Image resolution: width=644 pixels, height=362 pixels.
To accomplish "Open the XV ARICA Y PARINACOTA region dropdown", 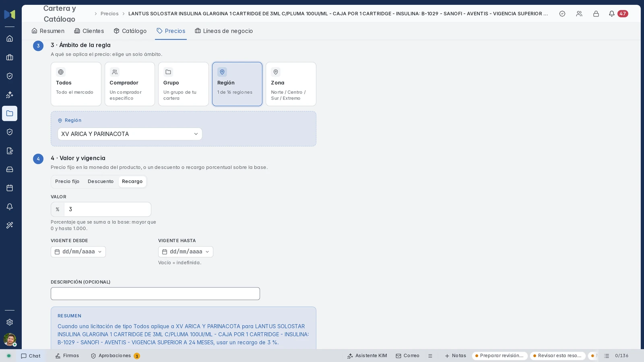I will point(130,134).
